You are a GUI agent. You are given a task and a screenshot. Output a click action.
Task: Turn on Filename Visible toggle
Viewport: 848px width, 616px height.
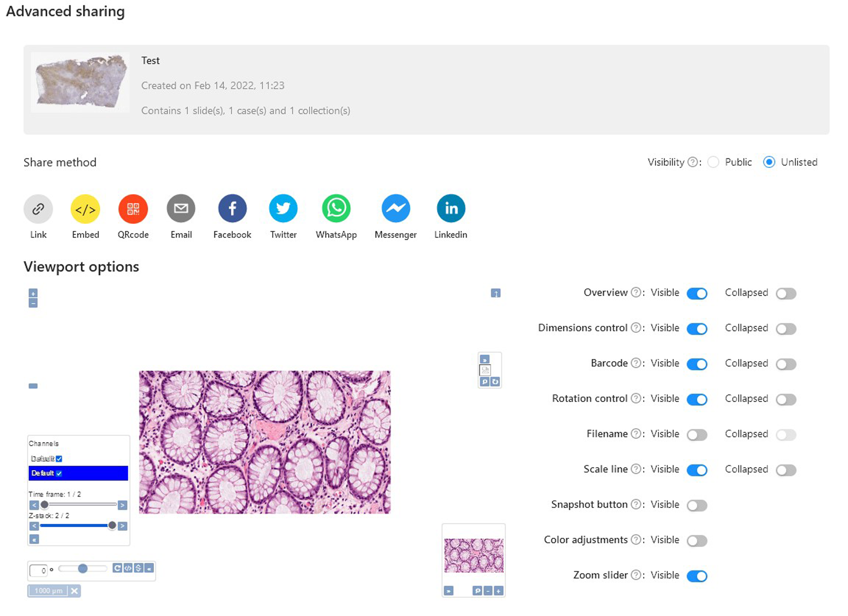pyautogui.click(x=697, y=435)
